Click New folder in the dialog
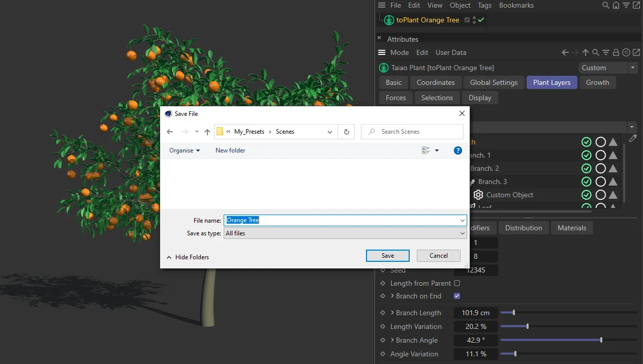Image resolution: width=643 pixels, height=364 pixels. (x=230, y=150)
